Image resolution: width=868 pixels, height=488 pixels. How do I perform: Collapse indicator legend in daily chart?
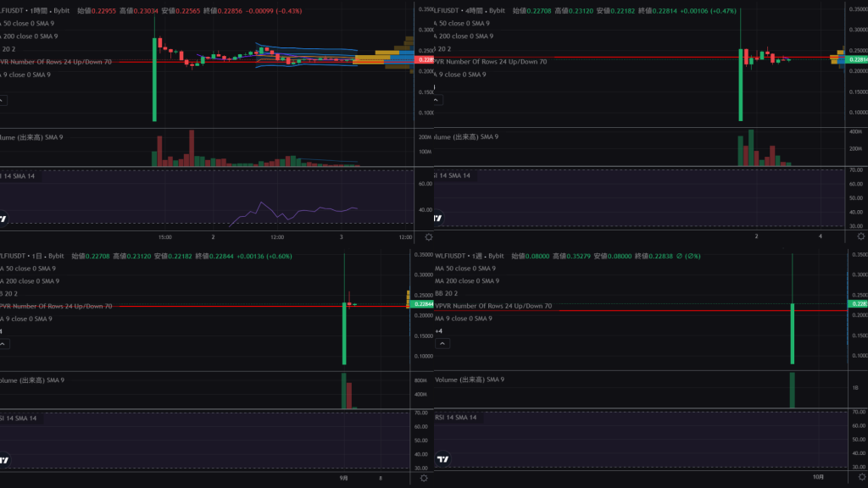[3, 344]
